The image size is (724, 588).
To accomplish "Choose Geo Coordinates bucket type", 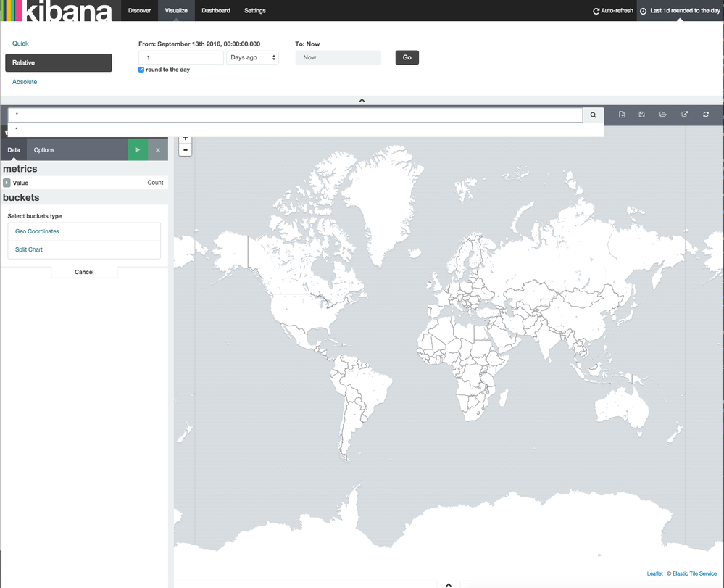I will click(x=36, y=231).
